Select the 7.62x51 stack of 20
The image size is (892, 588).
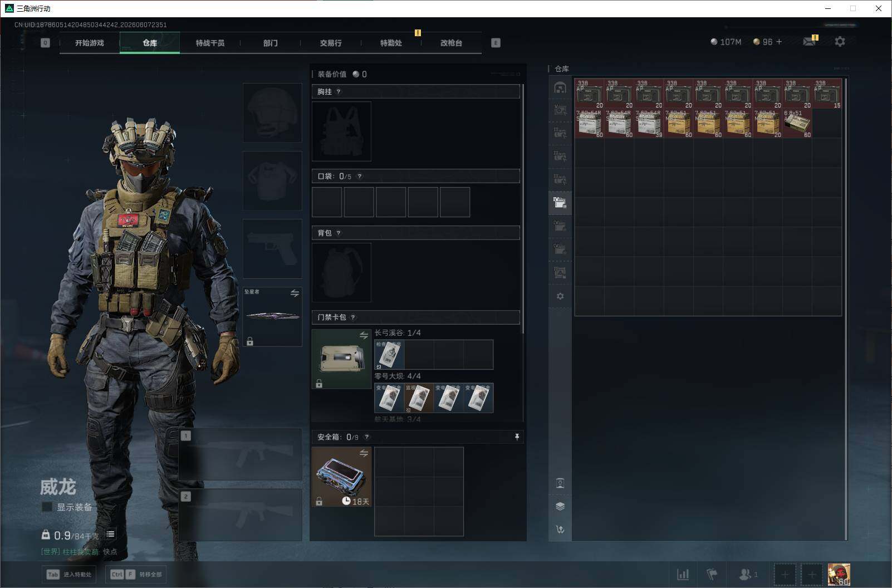tap(767, 123)
